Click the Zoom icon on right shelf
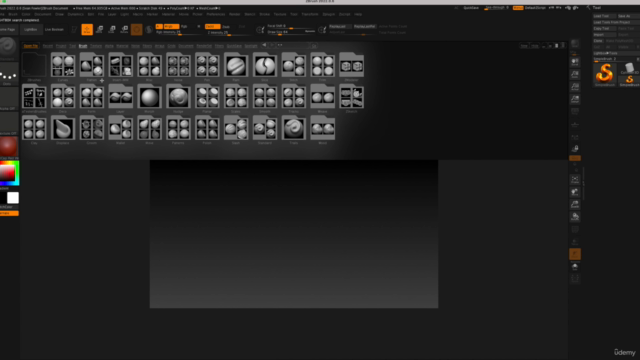The image size is (640, 360). coord(575,74)
